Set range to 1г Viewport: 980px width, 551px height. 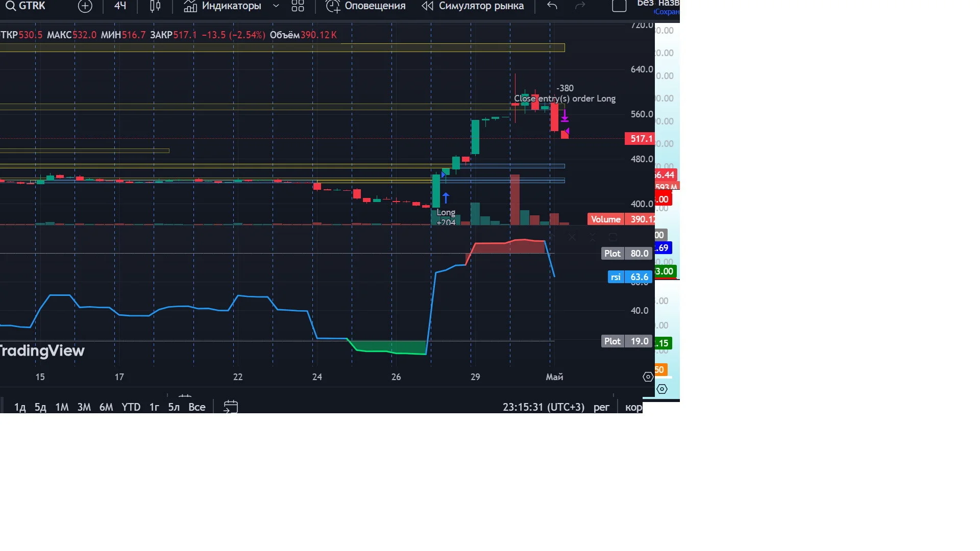[x=154, y=407]
